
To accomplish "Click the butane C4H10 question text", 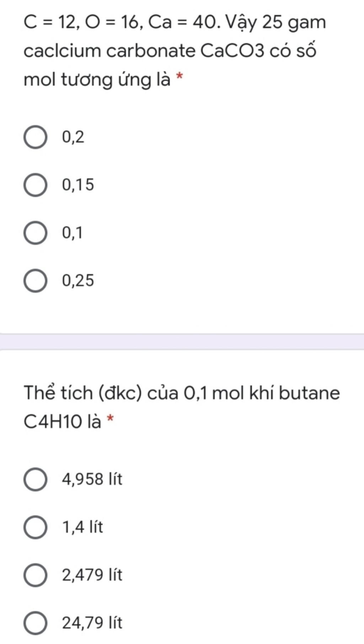I will pyautogui.click(x=181, y=407).
